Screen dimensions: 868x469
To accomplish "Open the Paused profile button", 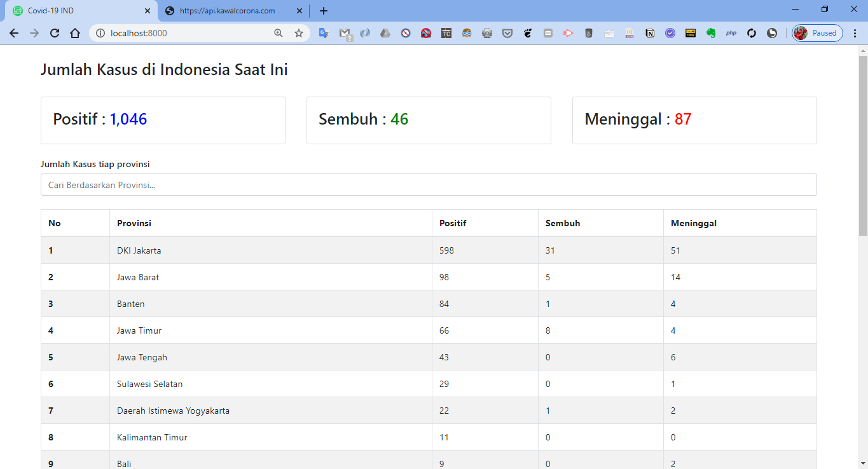I will coord(818,33).
